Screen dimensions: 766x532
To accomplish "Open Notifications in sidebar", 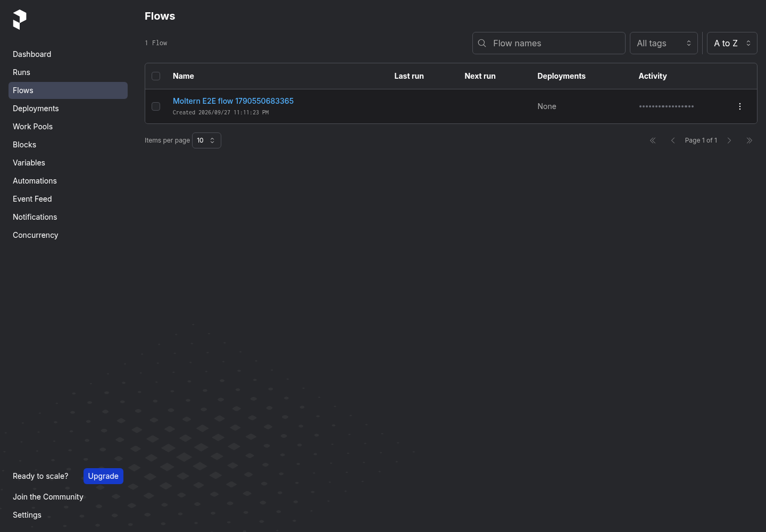I will 68,217.
